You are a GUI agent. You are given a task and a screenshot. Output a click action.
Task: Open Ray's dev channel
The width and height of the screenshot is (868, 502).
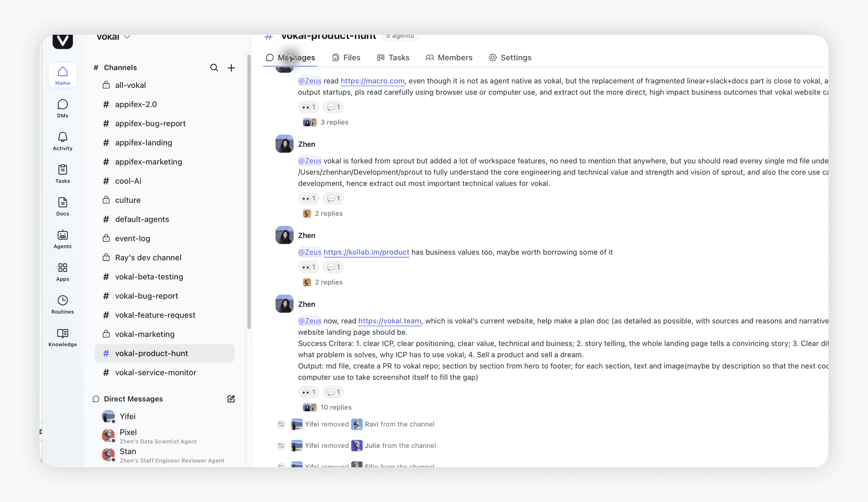pos(164,258)
